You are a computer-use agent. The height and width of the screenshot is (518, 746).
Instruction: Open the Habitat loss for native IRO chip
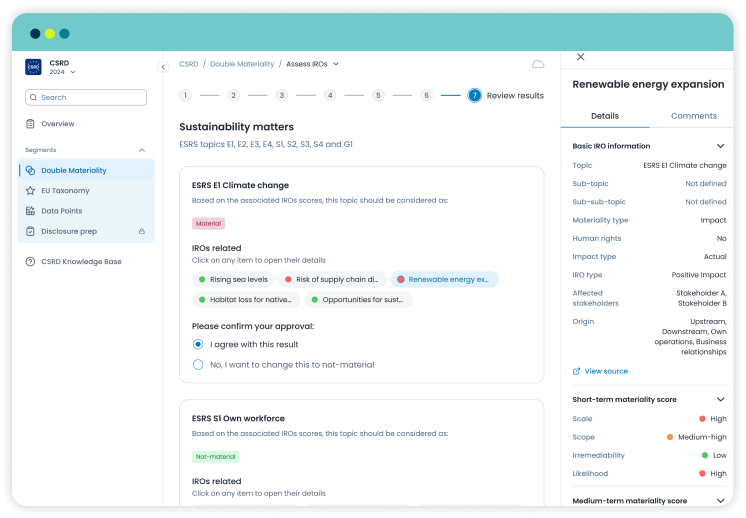tap(246, 300)
